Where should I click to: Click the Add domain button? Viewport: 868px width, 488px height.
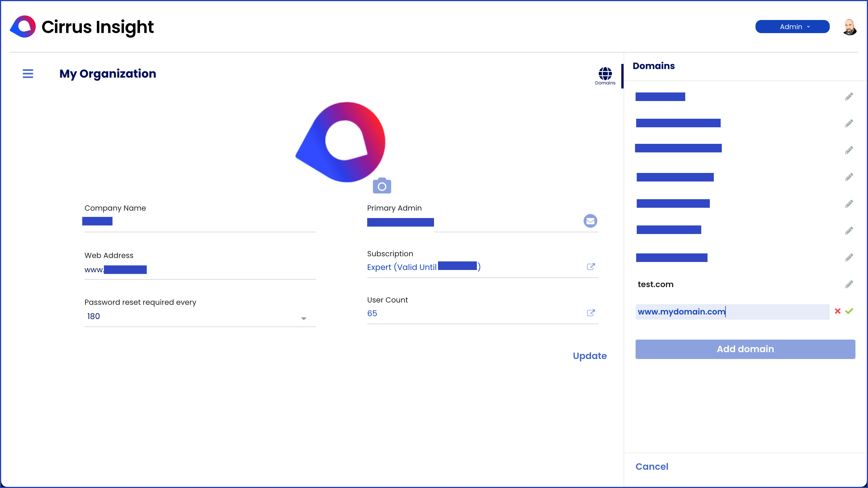coord(745,349)
